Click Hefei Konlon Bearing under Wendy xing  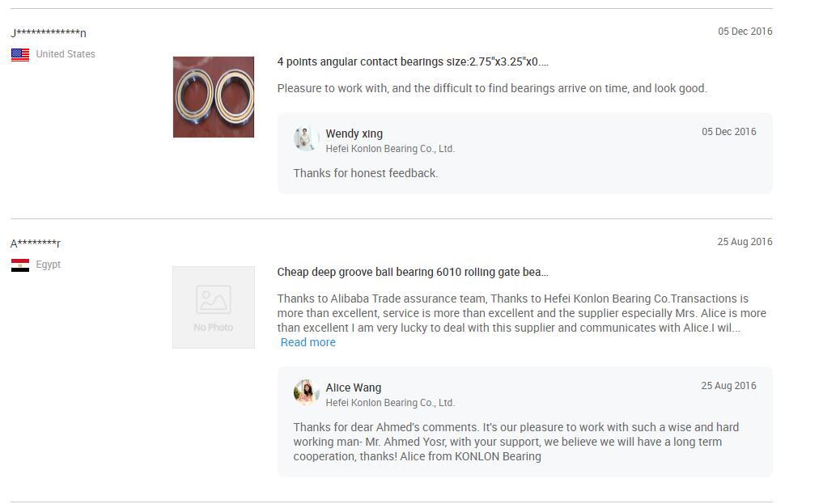390,149
